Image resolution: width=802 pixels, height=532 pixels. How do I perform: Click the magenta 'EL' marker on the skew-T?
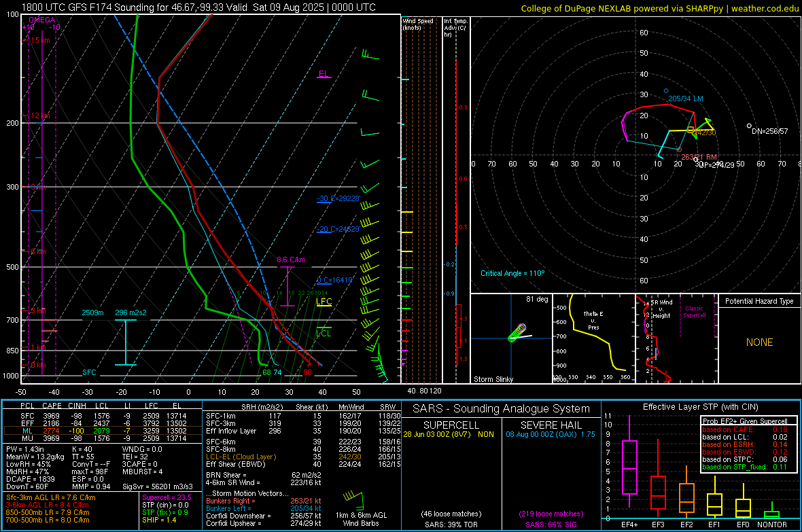point(324,73)
